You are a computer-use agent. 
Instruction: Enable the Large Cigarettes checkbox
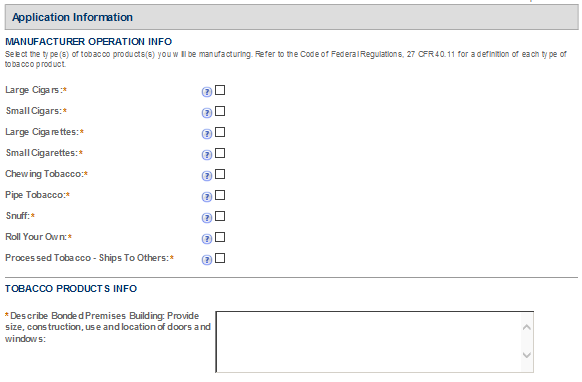pyautogui.click(x=220, y=132)
